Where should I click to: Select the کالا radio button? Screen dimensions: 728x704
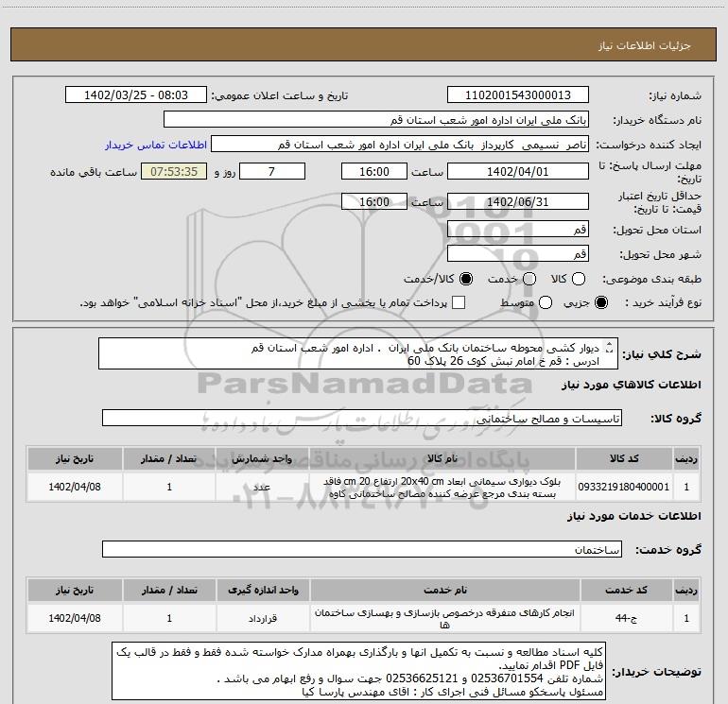click(579, 279)
